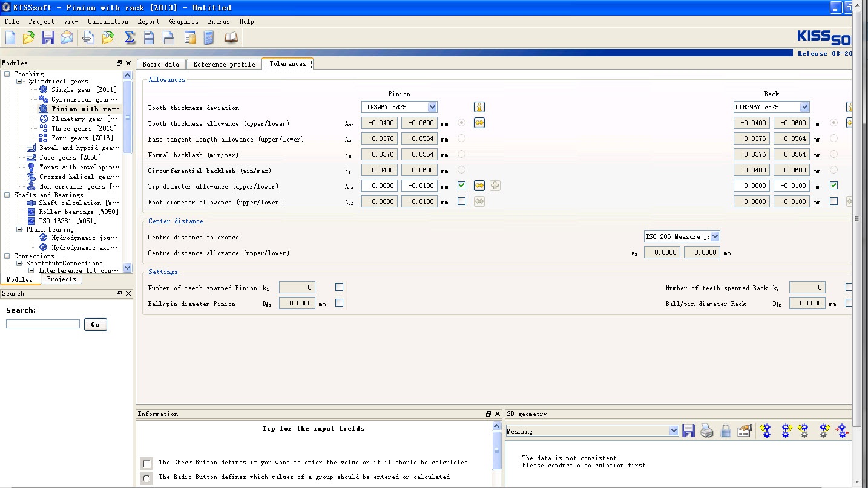Create a new file from the toolbar

pyautogui.click(x=10, y=37)
